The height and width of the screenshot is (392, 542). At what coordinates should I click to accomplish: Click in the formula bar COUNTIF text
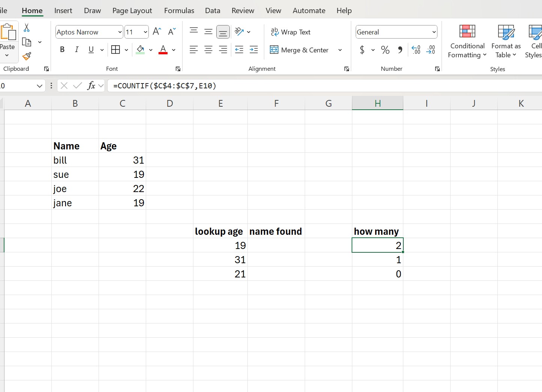pos(165,86)
